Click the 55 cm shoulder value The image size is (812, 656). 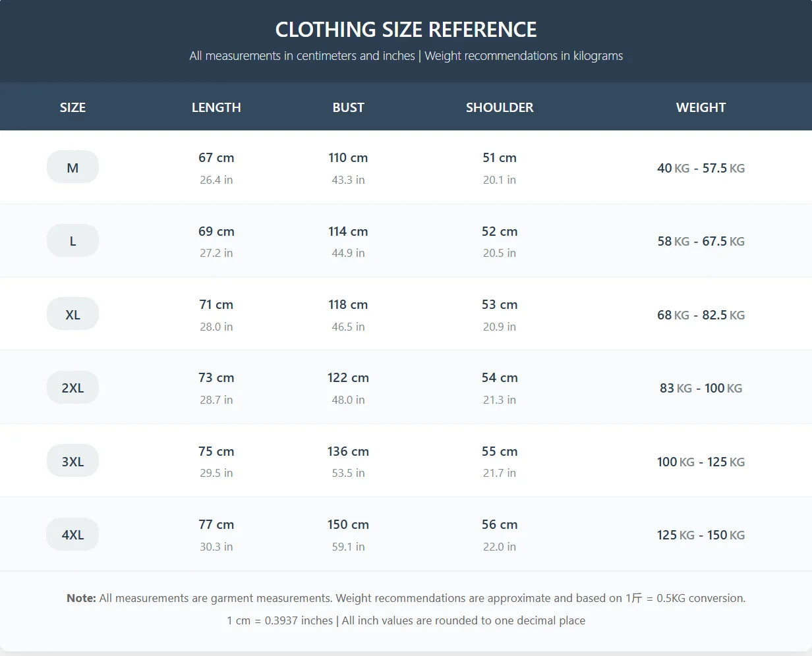coord(500,451)
